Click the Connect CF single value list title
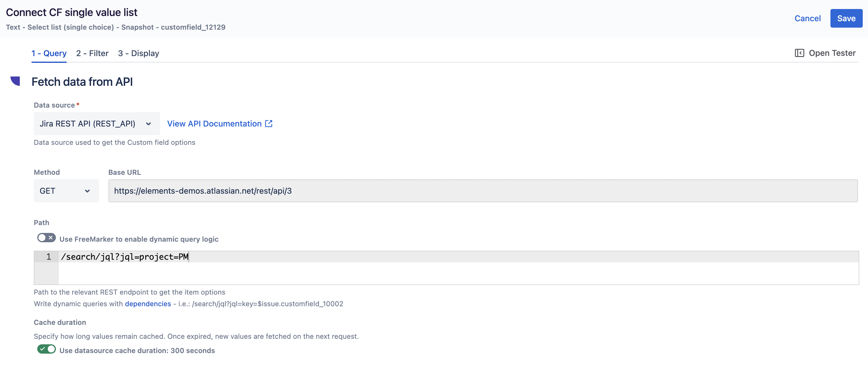 [x=71, y=13]
